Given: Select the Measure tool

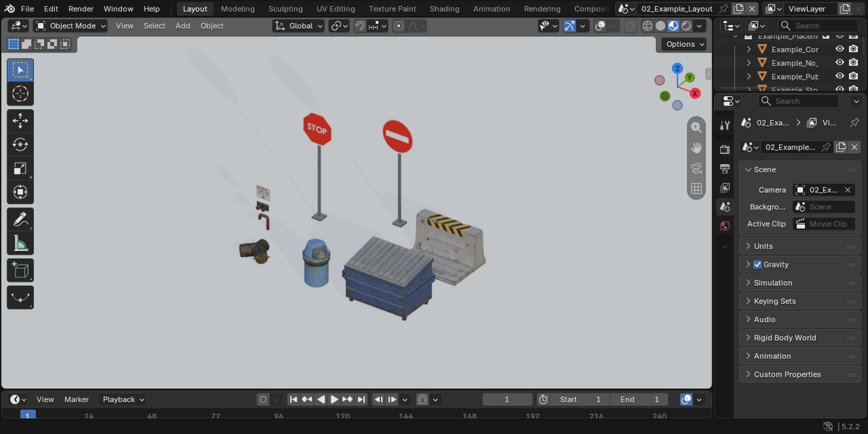Looking at the screenshot, I should [20, 243].
